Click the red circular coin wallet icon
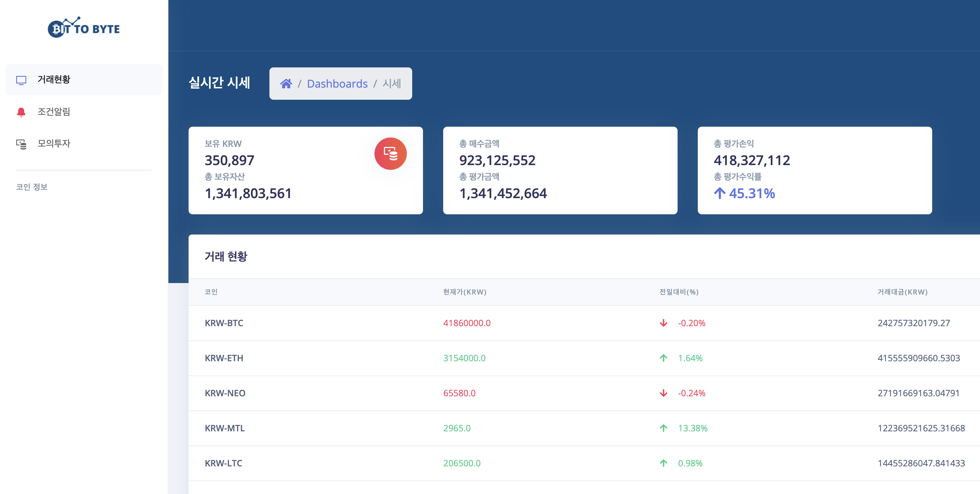The image size is (980, 494). pos(390,154)
